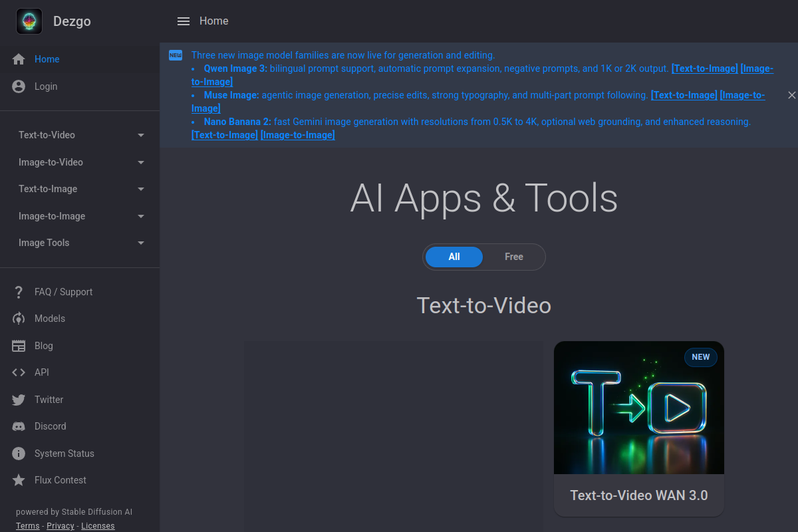
Task: Click the NEW badge icon in announcement banner
Action: [x=176, y=55]
